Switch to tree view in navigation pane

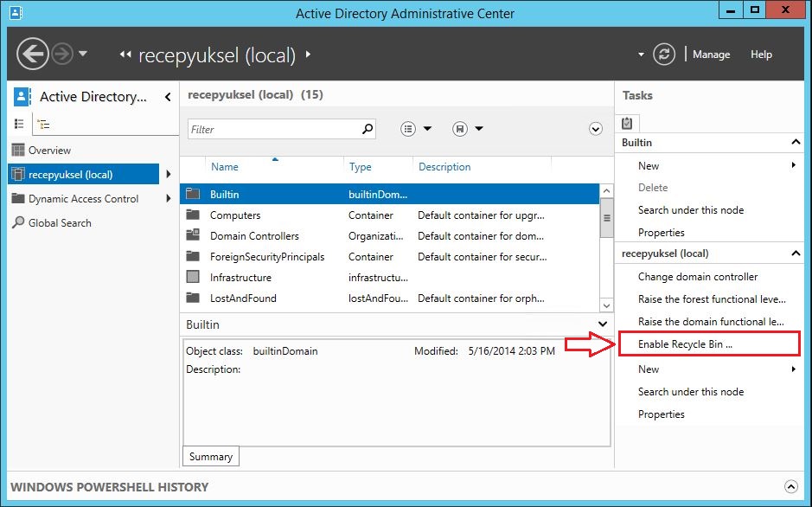(x=44, y=125)
